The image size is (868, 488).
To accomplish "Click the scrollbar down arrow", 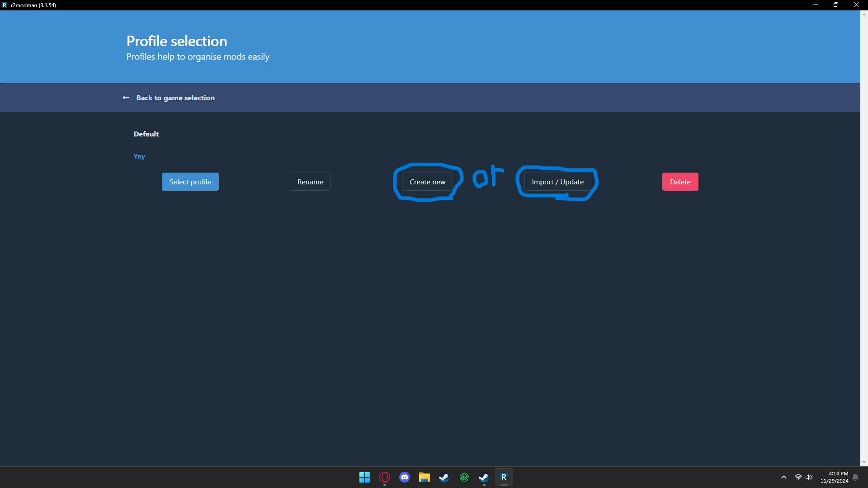I will tap(864, 462).
